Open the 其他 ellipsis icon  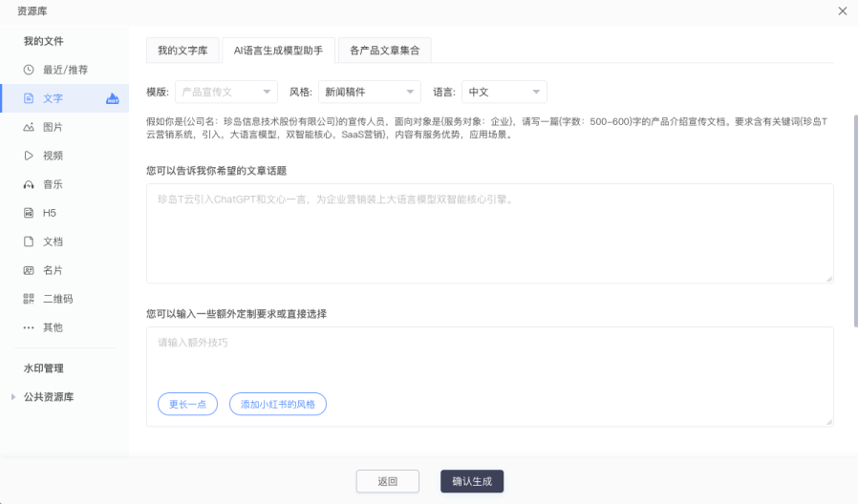tap(29, 327)
